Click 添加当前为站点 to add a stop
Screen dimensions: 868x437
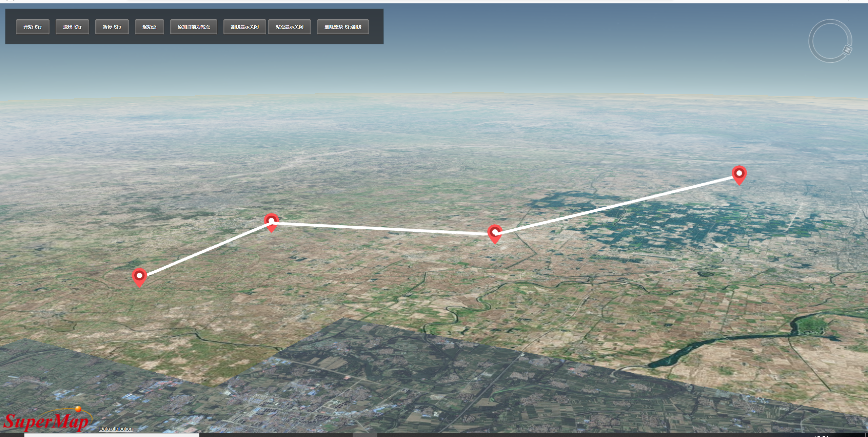194,27
